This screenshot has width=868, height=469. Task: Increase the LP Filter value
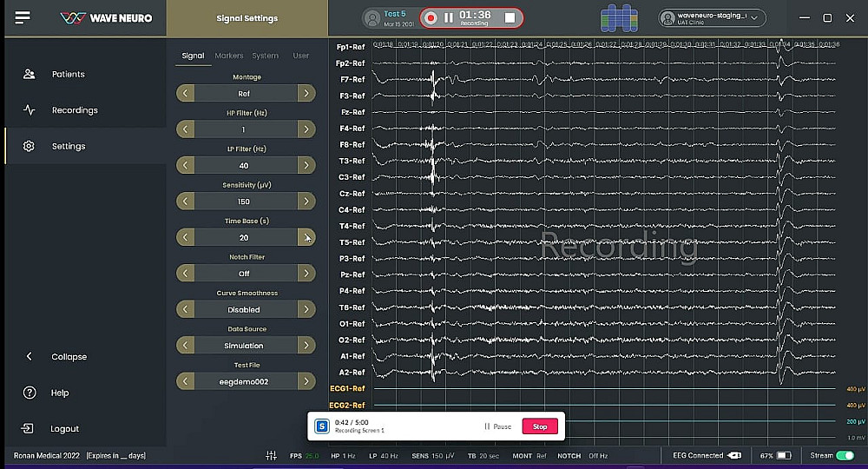click(x=306, y=166)
